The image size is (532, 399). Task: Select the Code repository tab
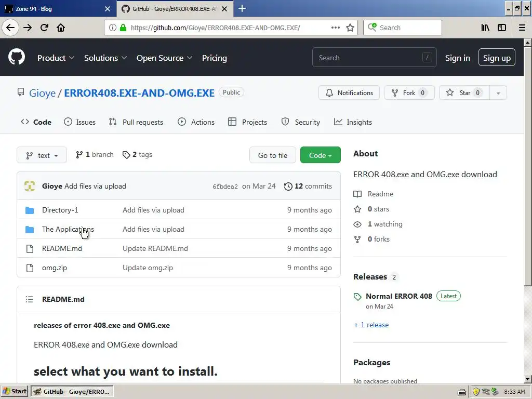tap(36, 122)
